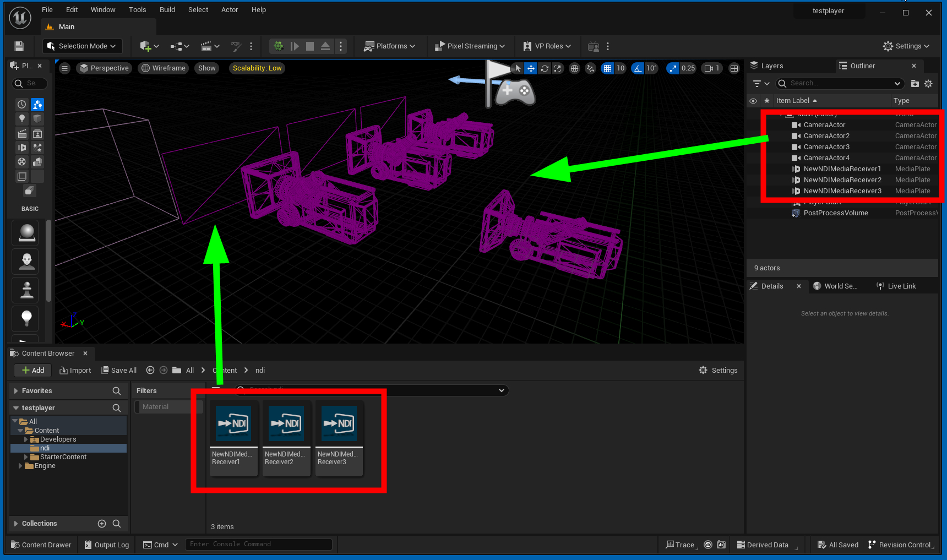Click the left palette vertical scrollbar
The image size is (947, 560).
tap(49, 260)
